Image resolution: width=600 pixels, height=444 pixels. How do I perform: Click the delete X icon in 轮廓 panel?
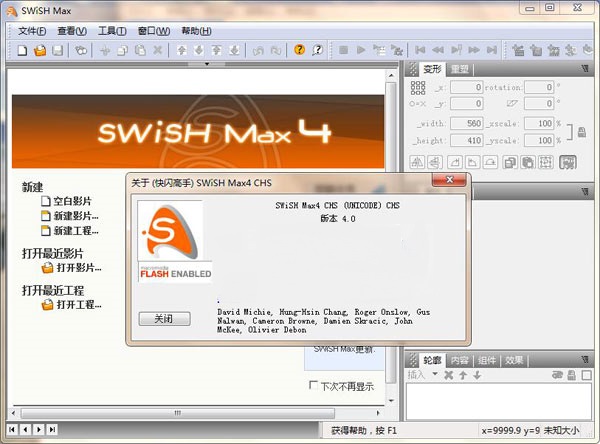pos(448,375)
